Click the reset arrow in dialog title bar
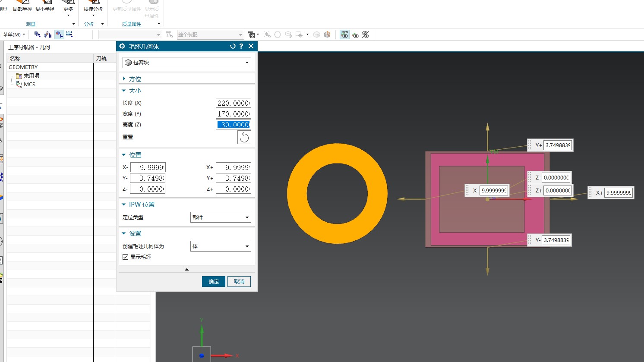644x362 pixels. (x=233, y=46)
